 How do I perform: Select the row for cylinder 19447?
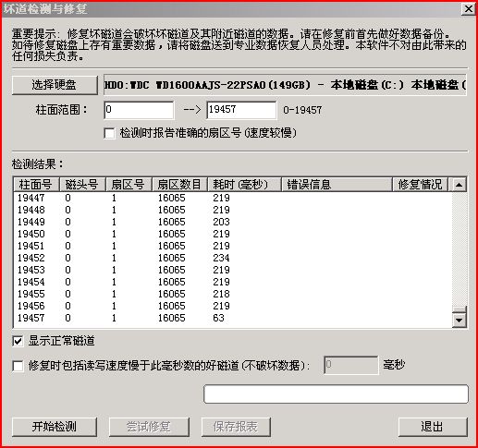pyautogui.click(x=233, y=198)
